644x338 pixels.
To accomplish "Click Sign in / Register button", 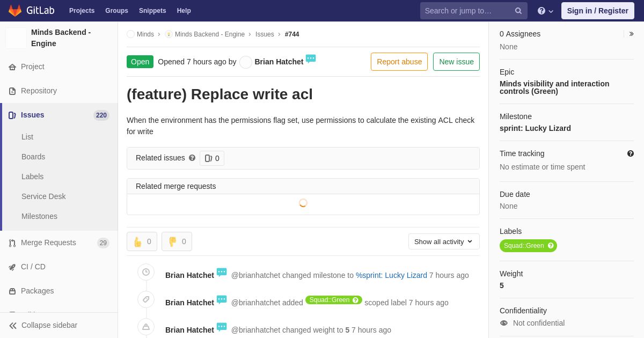I will pos(598,11).
